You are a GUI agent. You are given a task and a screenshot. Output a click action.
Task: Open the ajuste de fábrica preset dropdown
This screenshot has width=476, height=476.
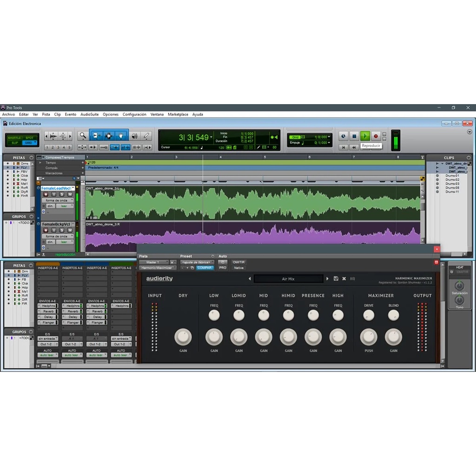(x=197, y=262)
